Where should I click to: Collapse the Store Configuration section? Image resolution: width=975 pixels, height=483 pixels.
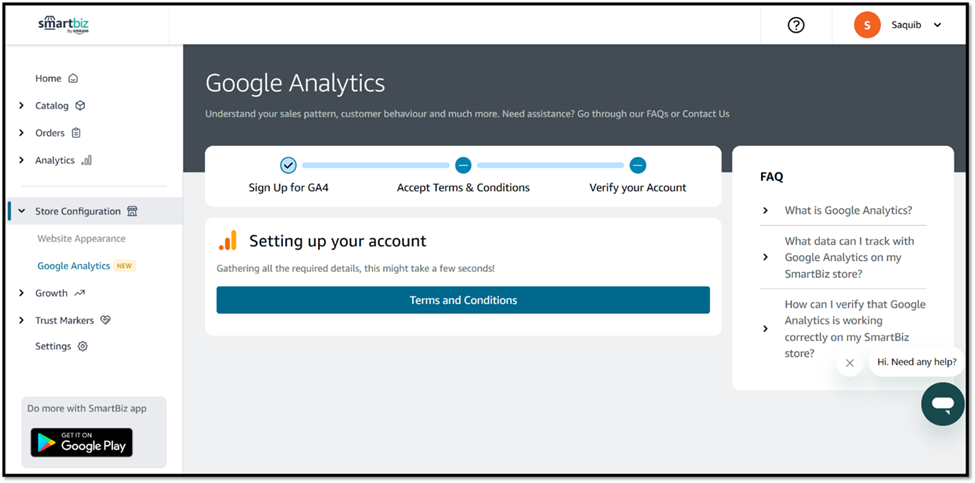tap(22, 211)
